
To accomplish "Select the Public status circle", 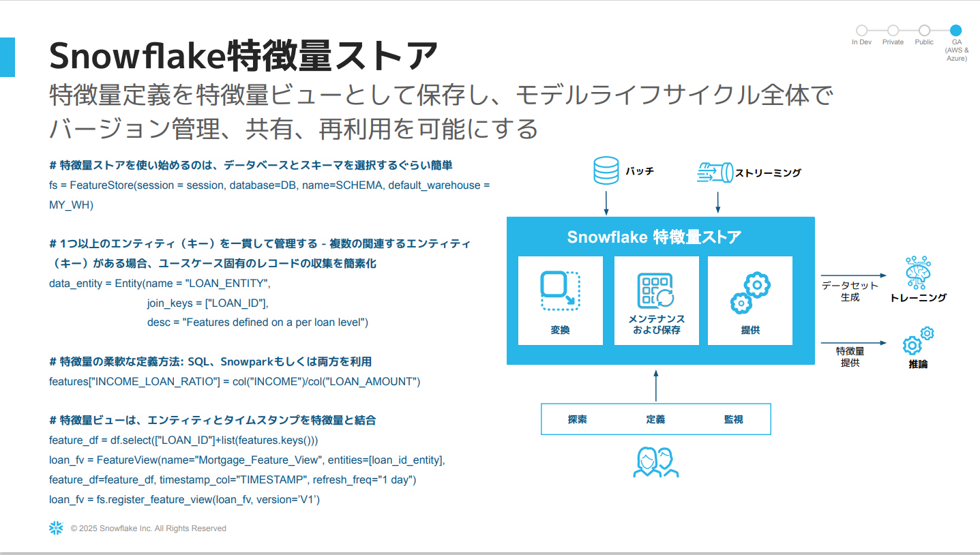I will tap(924, 30).
